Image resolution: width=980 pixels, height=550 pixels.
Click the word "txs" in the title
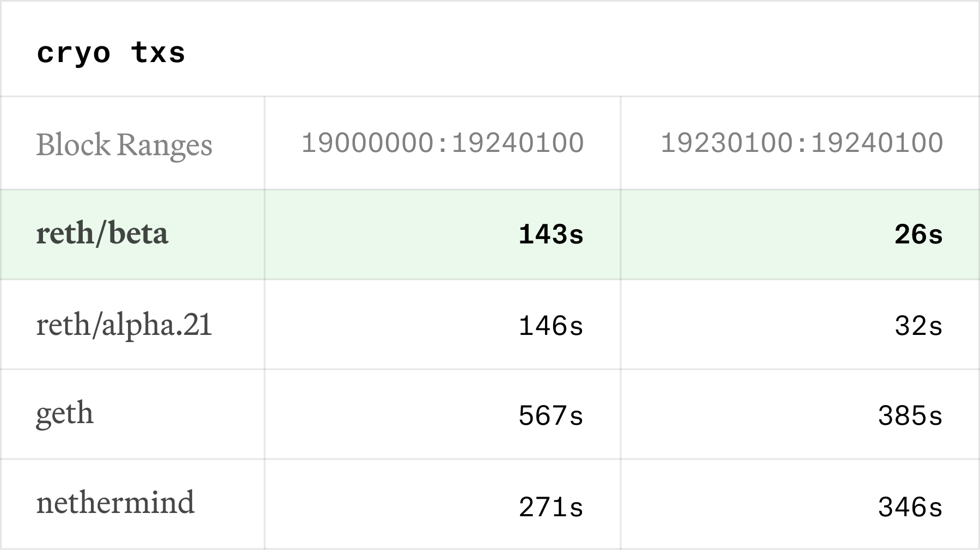coord(158,53)
